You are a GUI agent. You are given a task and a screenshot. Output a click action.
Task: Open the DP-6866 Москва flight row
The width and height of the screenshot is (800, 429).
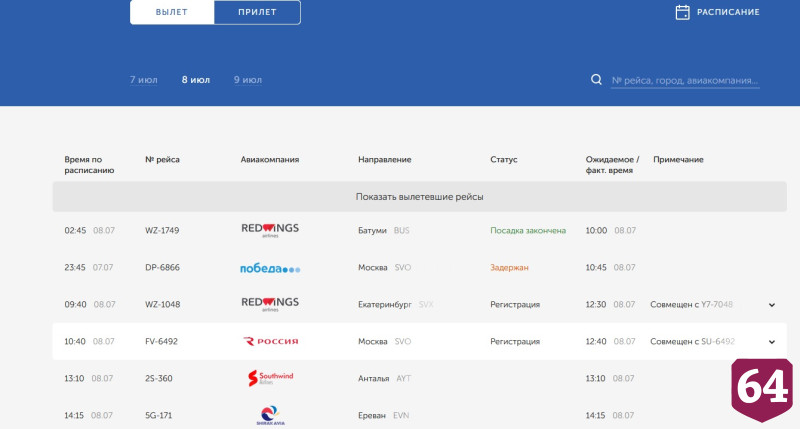[419, 267]
